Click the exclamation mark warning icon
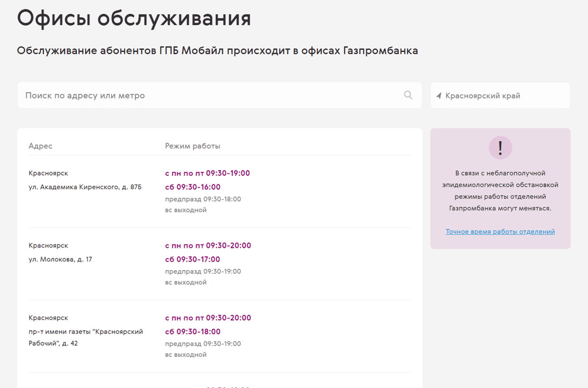The height and width of the screenshot is (388, 588). (x=500, y=148)
